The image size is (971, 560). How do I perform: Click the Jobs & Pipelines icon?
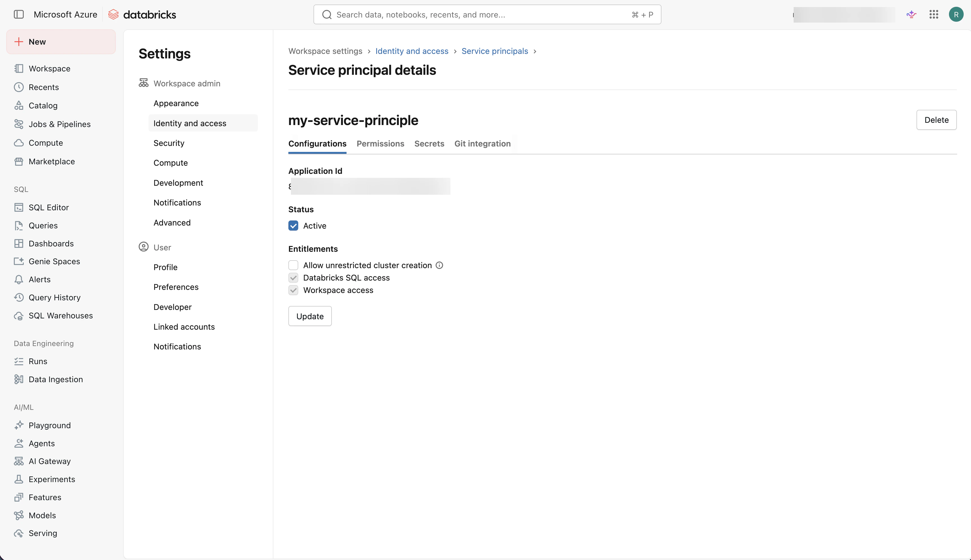pyautogui.click(x=19, y=124)
